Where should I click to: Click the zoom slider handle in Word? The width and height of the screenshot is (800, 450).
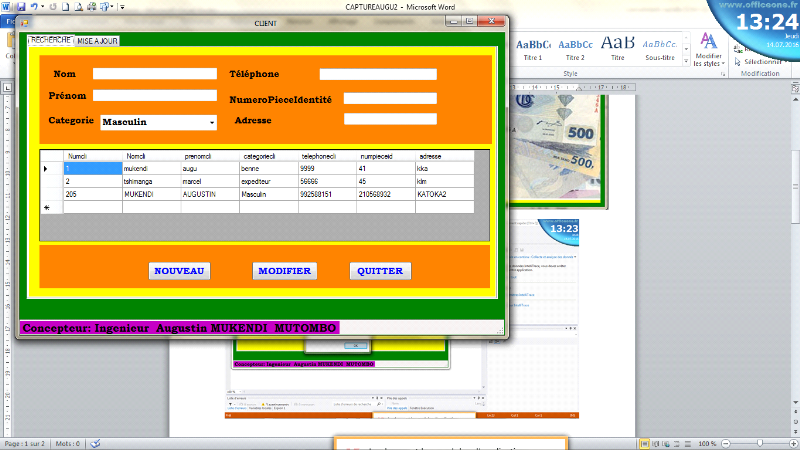pyautogui.click(x=760, y=444)
